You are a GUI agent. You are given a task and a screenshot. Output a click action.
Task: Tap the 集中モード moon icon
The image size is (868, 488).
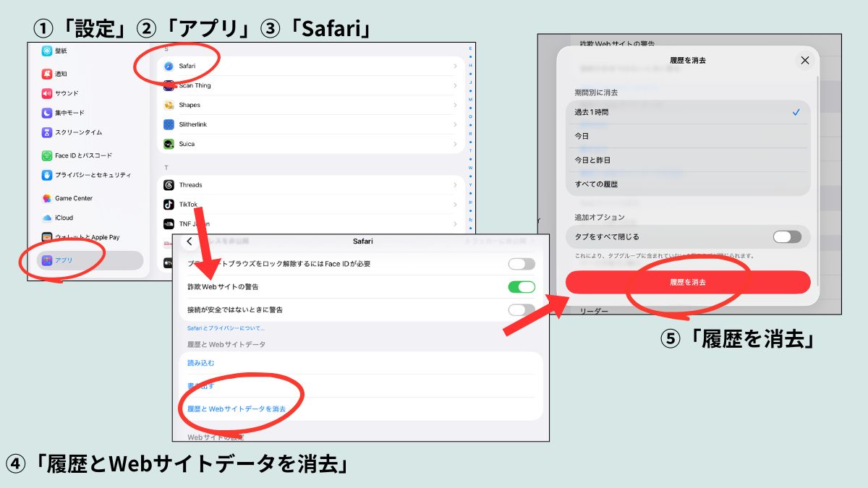(x=47, y=113)
